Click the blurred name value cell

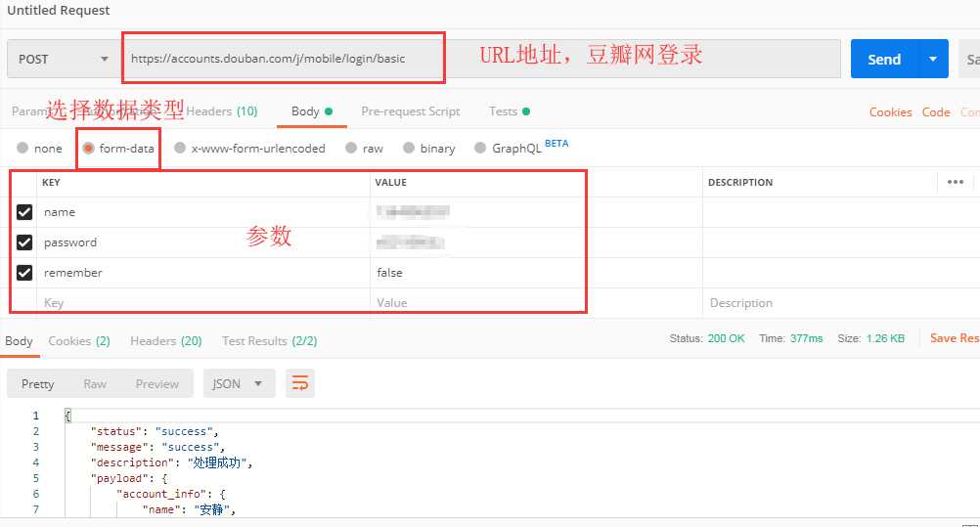click(x=536, y=212)
